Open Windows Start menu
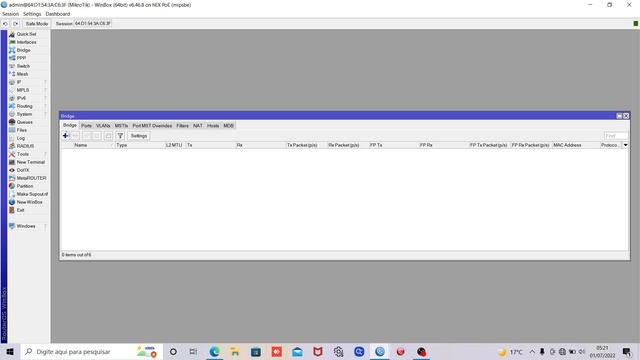 point(10,351)
